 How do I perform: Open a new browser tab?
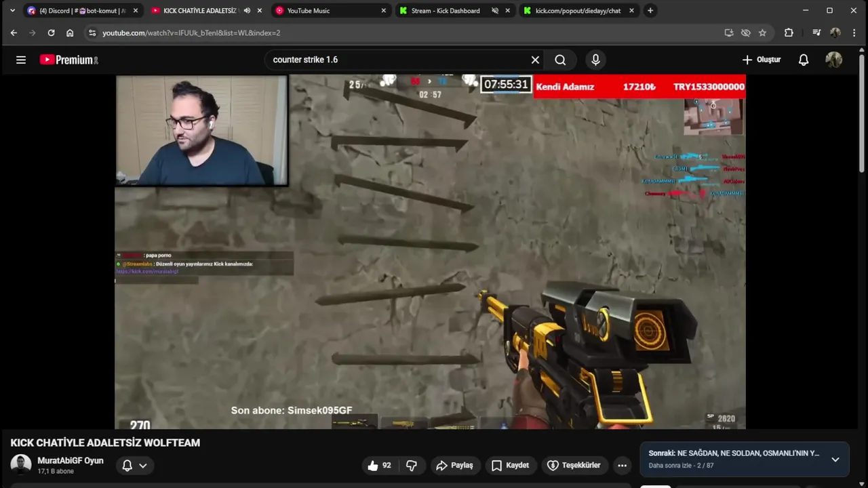coord(650,11)
